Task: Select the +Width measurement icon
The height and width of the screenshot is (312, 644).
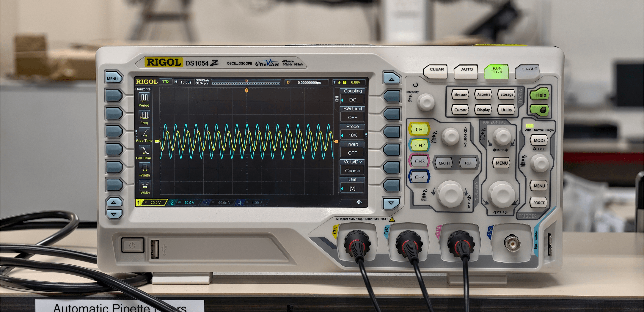Action: coord(144,168)
